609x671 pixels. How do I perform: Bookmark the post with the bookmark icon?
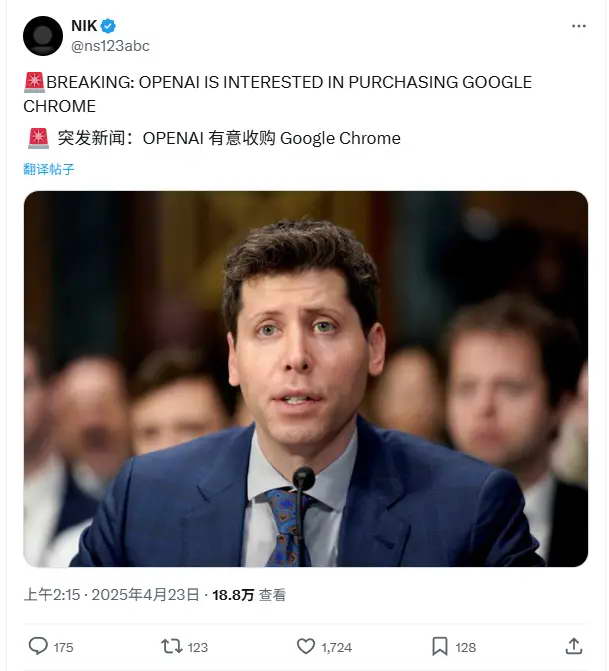[440, 646]
